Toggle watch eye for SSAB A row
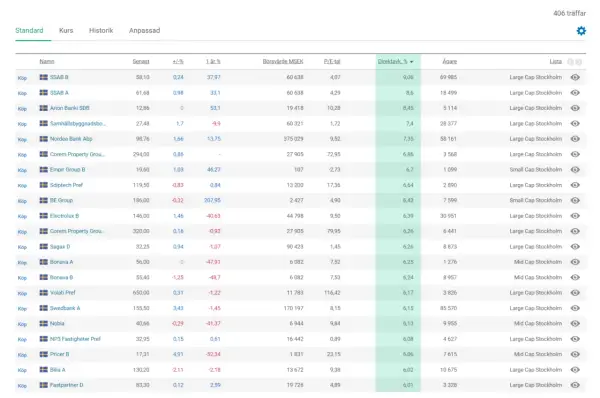 tap(575, 93)
